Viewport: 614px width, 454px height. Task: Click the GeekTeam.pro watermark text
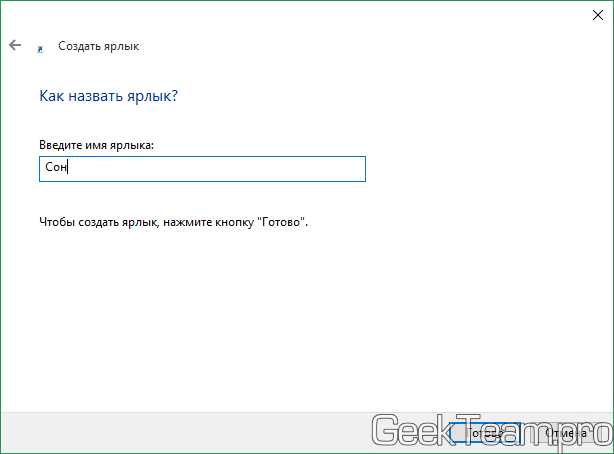(x=490, y=432)
